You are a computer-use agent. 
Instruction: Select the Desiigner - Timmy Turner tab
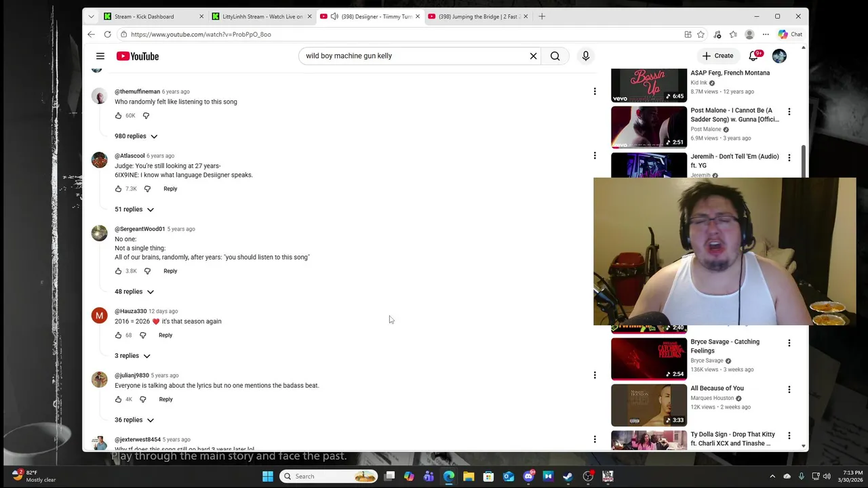369,16
